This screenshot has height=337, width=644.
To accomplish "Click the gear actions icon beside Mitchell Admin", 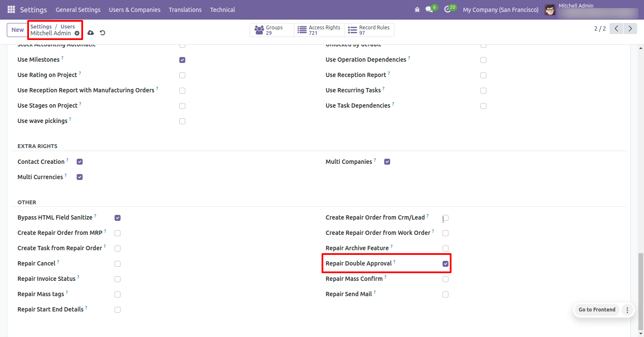I will [77, 33].
